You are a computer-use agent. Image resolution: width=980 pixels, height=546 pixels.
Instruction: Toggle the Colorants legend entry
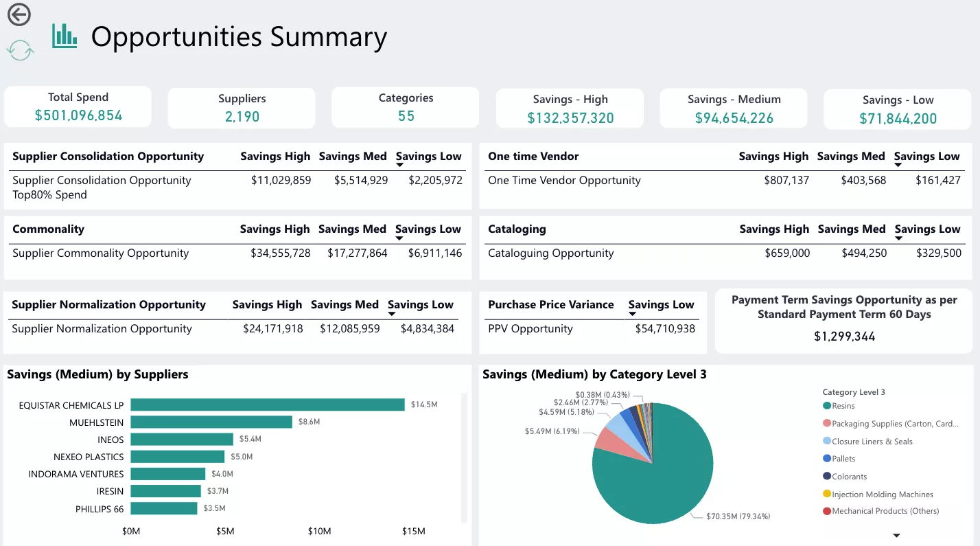coord(843,476)
